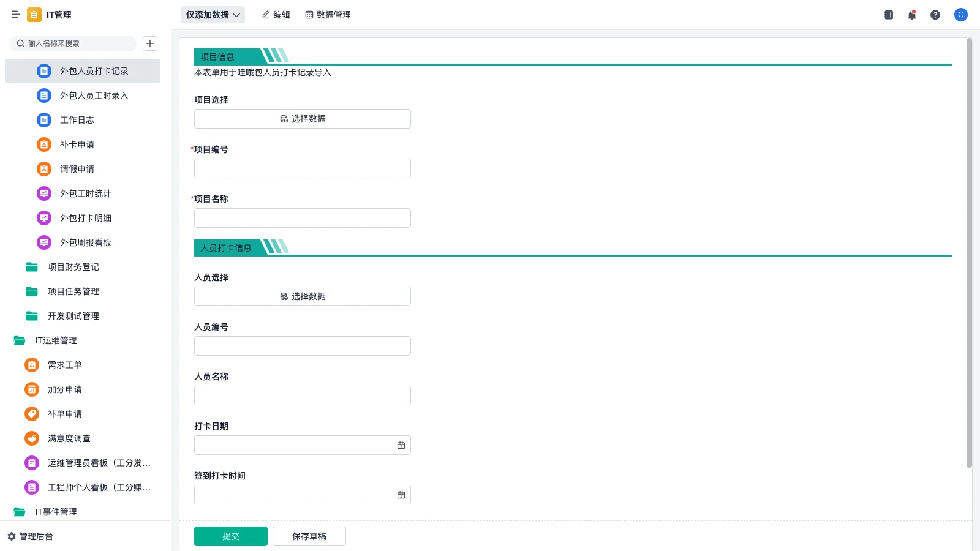Expand the 仅添加数据 dropdown

(x=213, y=15)
